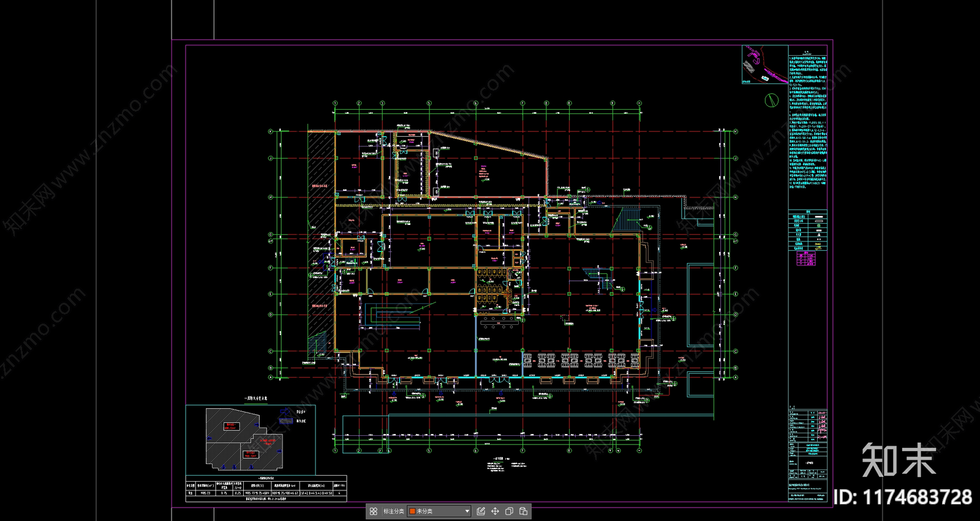Image resolution: width=980 pixels, height=521 pixels.
Task: Click the copy duplicate squares icon
Action: click(509, 511)
